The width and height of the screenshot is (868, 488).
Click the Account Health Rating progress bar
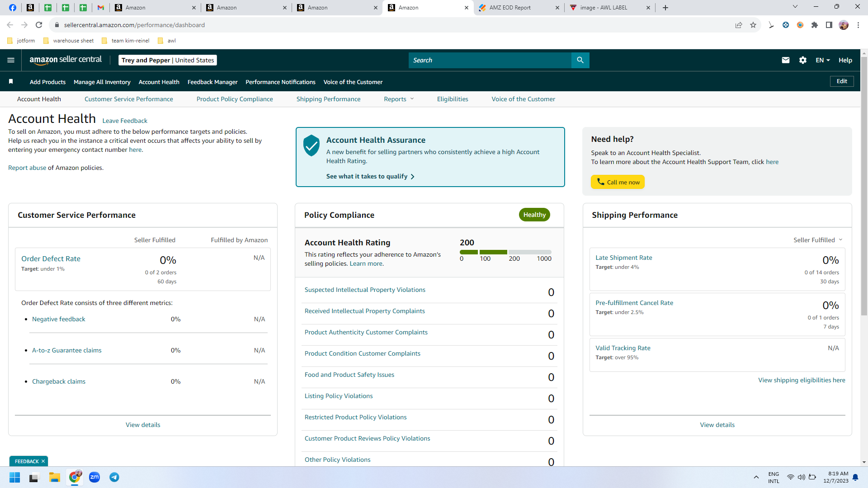(x=505, y=252)
